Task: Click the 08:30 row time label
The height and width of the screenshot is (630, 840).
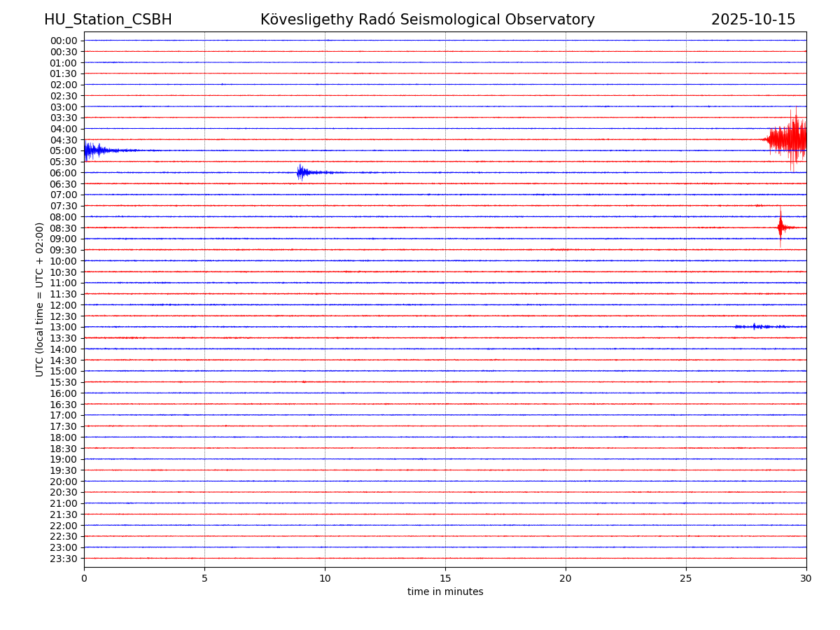Action: coord(63,227)
